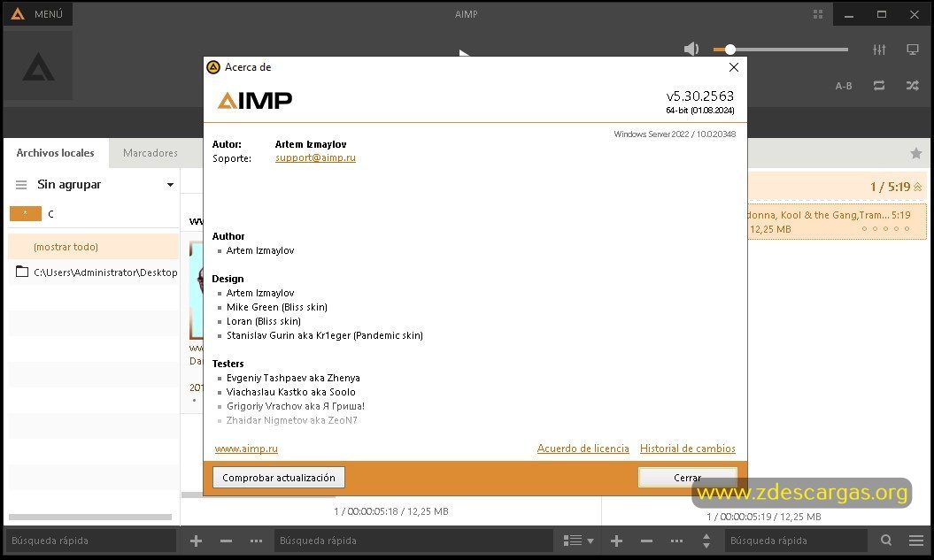Click the playlist search magnifier icon
The image size is (934, 560).
[886, 540]
